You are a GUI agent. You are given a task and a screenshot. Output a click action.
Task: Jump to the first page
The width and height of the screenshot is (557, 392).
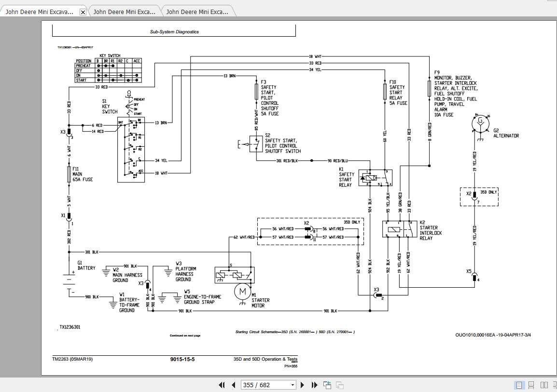222,385
